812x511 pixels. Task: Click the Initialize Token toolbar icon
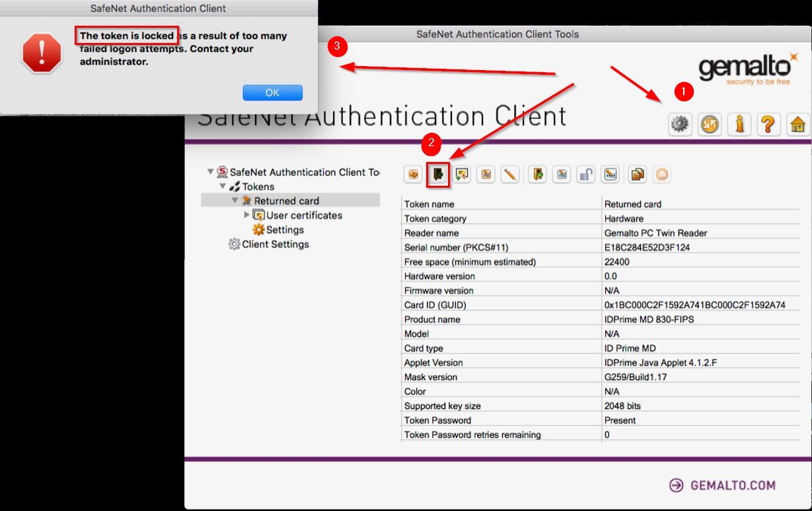413,175
